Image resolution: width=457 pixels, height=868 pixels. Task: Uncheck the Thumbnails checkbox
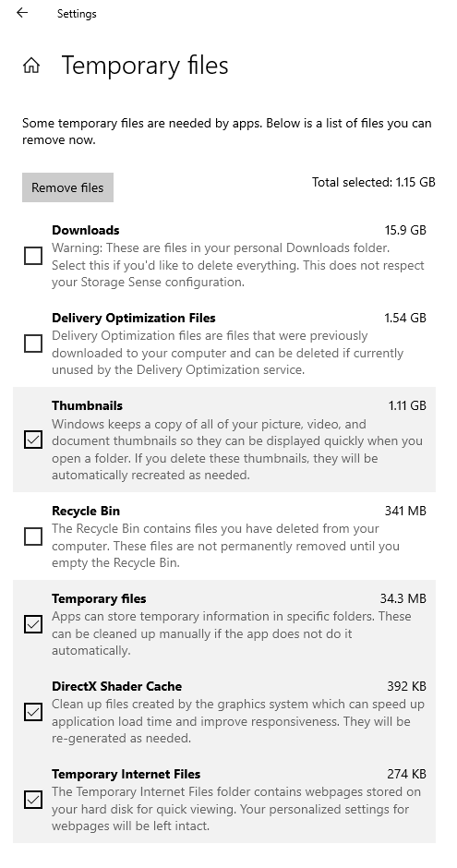point(33,440)
